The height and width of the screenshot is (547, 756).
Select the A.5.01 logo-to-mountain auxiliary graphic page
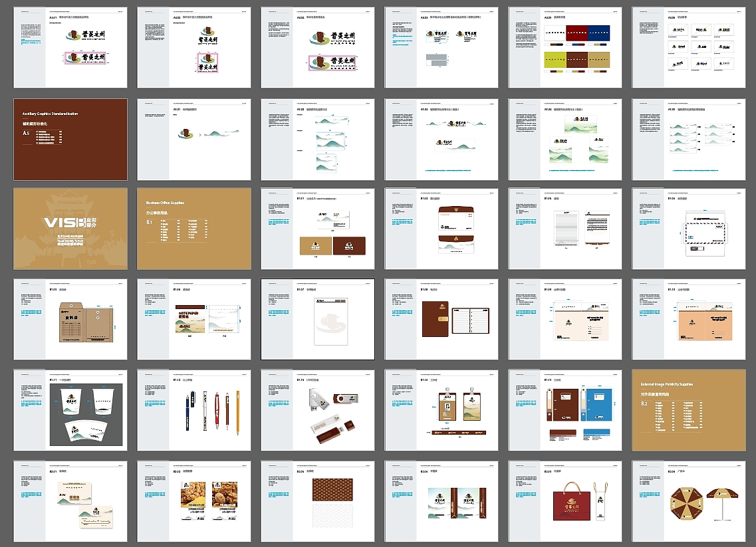coord(194,140)
